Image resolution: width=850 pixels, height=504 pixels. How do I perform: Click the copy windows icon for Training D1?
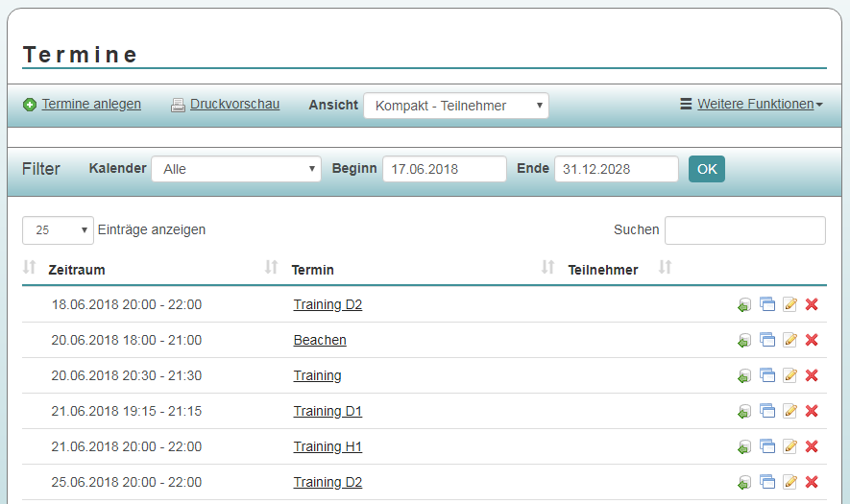tap(767, 411)
